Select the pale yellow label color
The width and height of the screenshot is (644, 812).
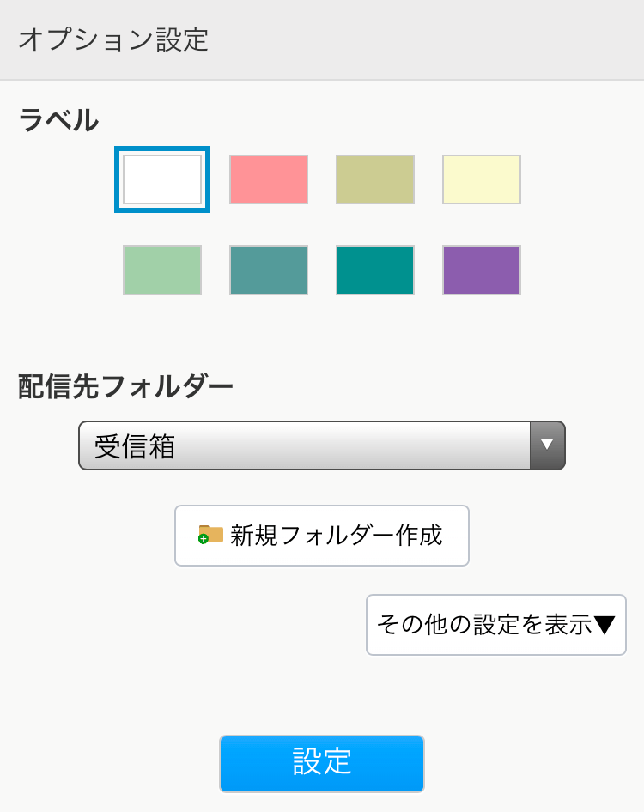tap(482, 179)
